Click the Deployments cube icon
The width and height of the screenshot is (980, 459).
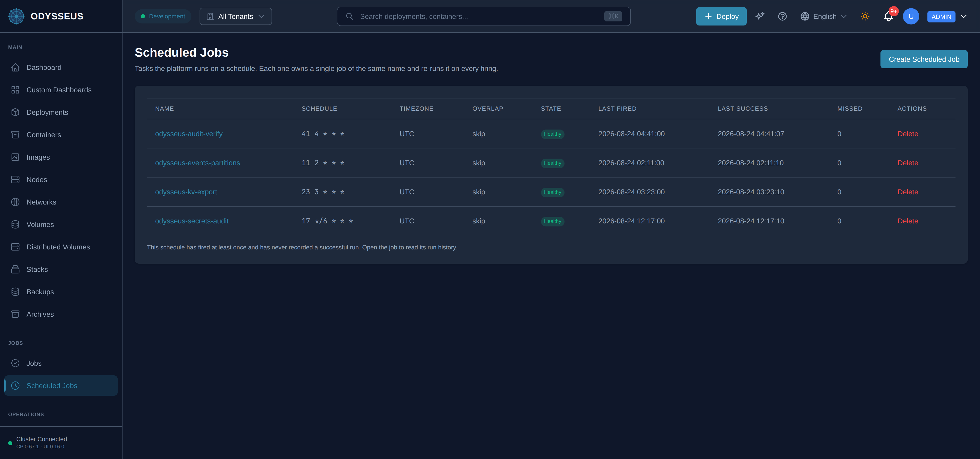click(x=15, y=112)
